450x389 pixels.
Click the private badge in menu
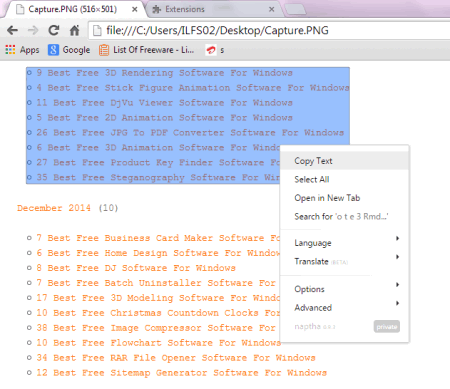point(387,327)
